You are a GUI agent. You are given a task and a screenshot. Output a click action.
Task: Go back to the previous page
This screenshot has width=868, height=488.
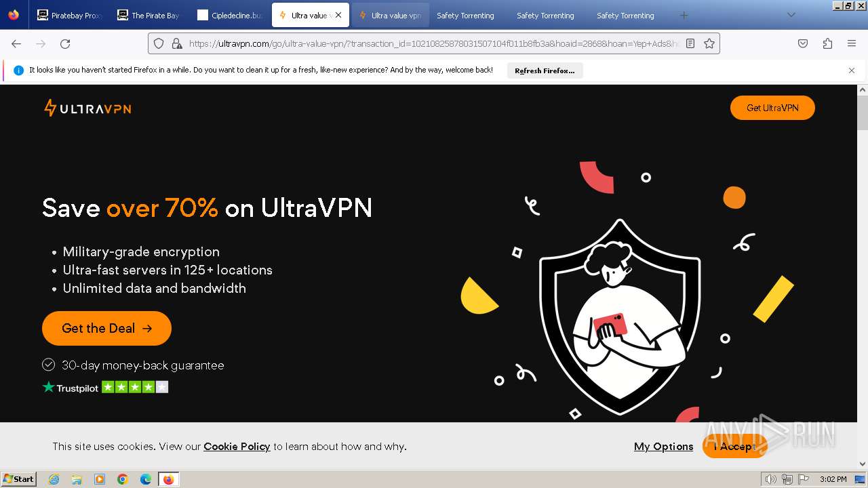16,43
